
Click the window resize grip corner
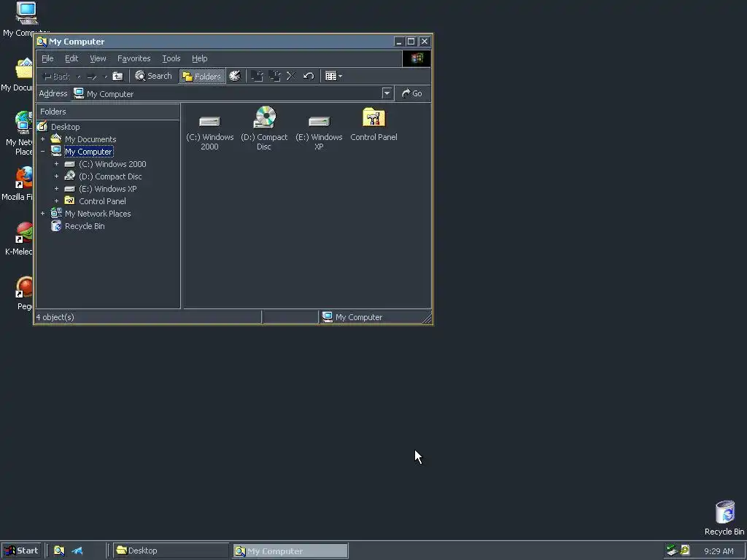tap(427, 319)
